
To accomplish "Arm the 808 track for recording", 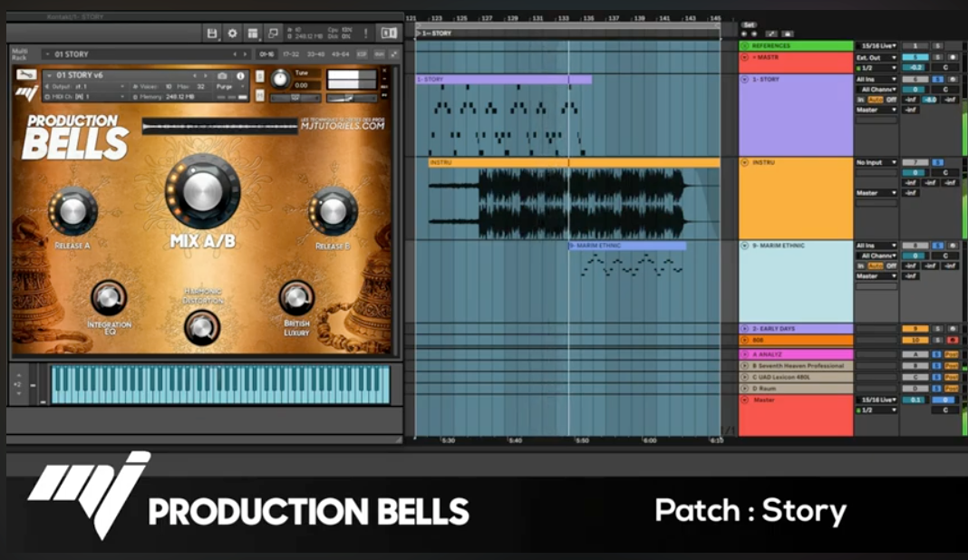I will (951, 340).
